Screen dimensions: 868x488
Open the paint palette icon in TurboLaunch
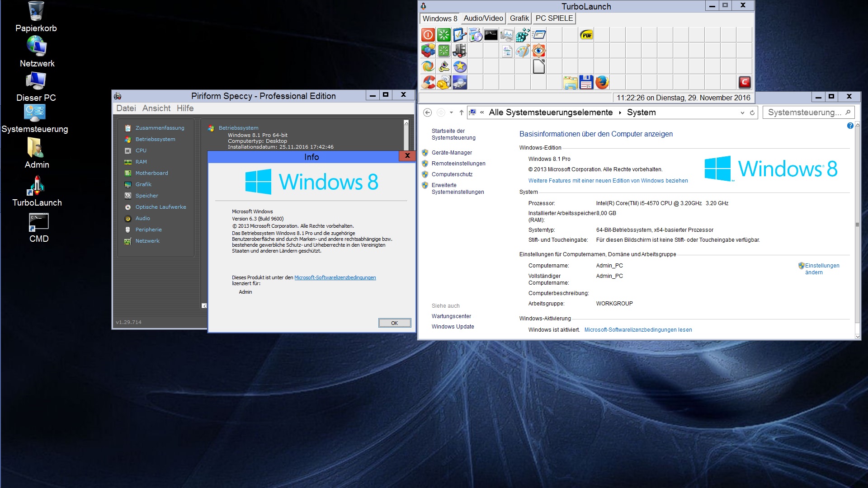coord(523,51)
